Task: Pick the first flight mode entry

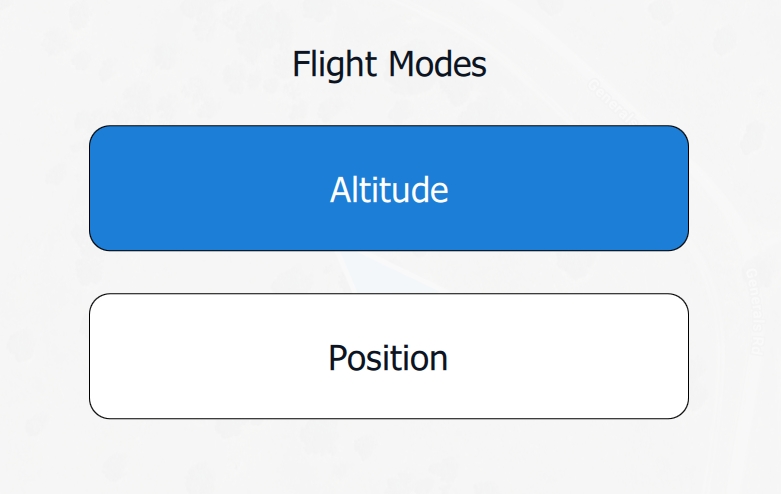Action: (x=389, y=188)
